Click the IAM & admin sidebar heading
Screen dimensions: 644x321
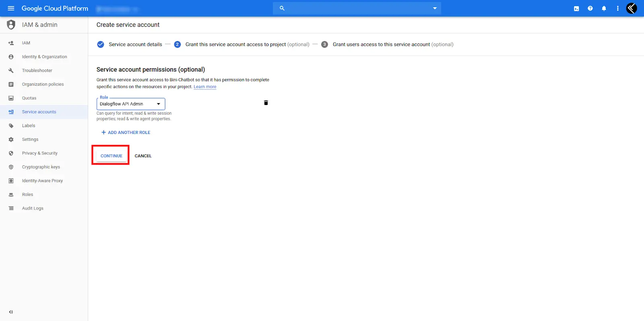coord(39,25)
